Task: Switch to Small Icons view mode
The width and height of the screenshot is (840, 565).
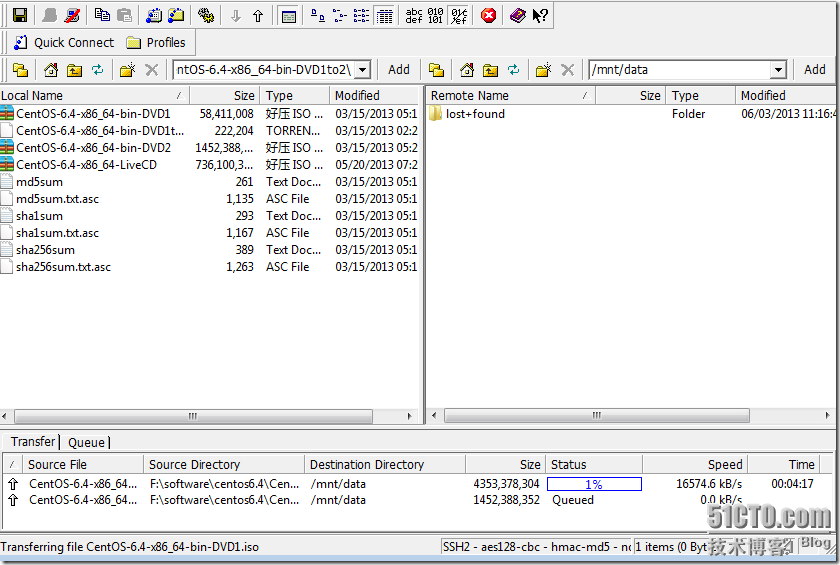Action: click(339, 16)
